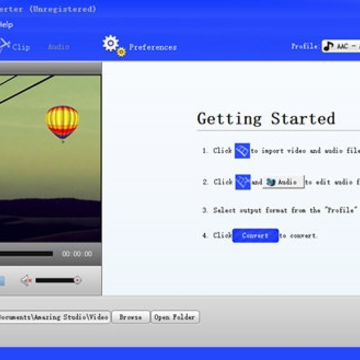This screenshot has width=360, height=360.
Task: Open the Profile AAC dropdown
Action: click(x=341, y=46)
